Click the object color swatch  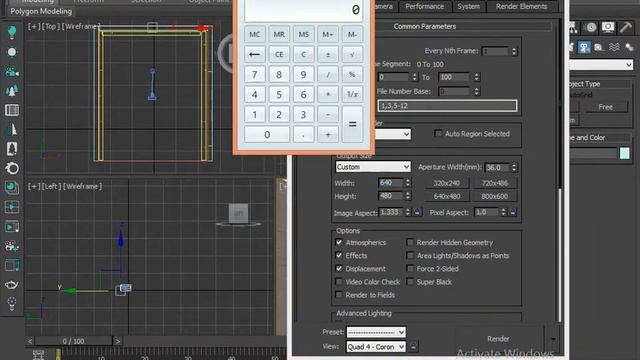[624, 153]
